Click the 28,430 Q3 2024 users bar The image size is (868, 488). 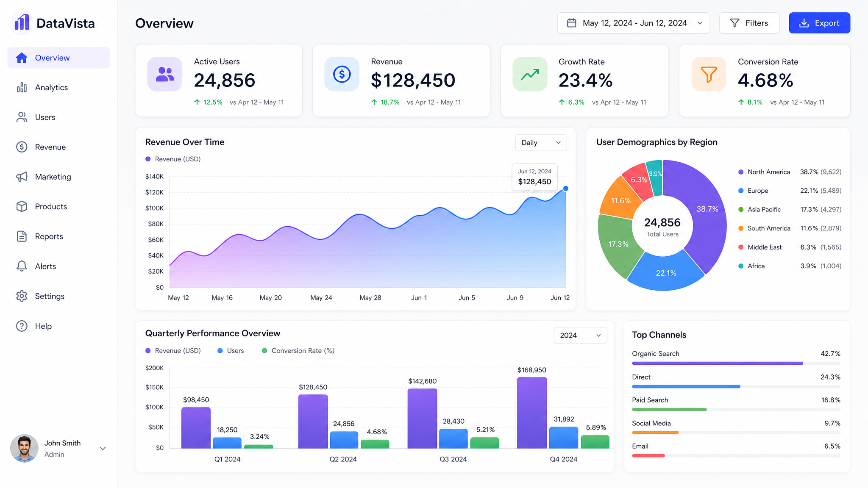pyautogui.click(x=453, y=438)
